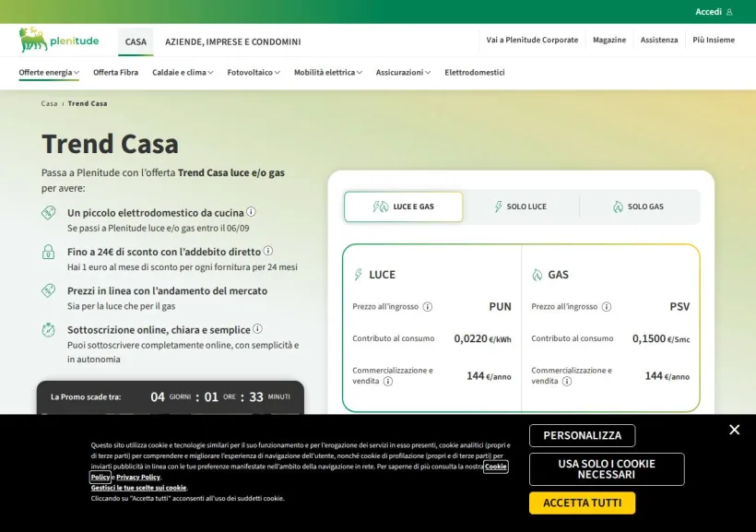Viewport: 756px width, 532px height.
Task: Expand the Mobilità elettrica dropdown
Action: tap(328, 72)
